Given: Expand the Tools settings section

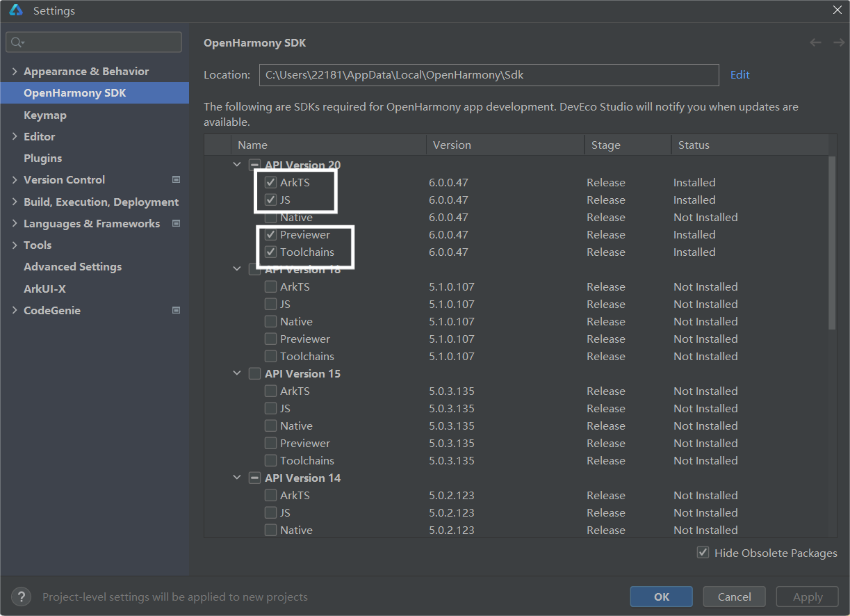Looking at the screenshot, I should [15, 245].
